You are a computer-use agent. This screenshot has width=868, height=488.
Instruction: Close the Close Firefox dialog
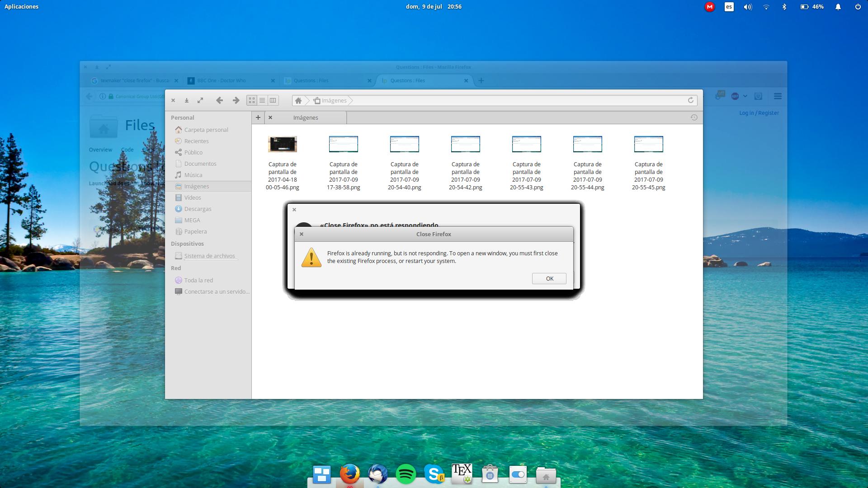point(302,234)
